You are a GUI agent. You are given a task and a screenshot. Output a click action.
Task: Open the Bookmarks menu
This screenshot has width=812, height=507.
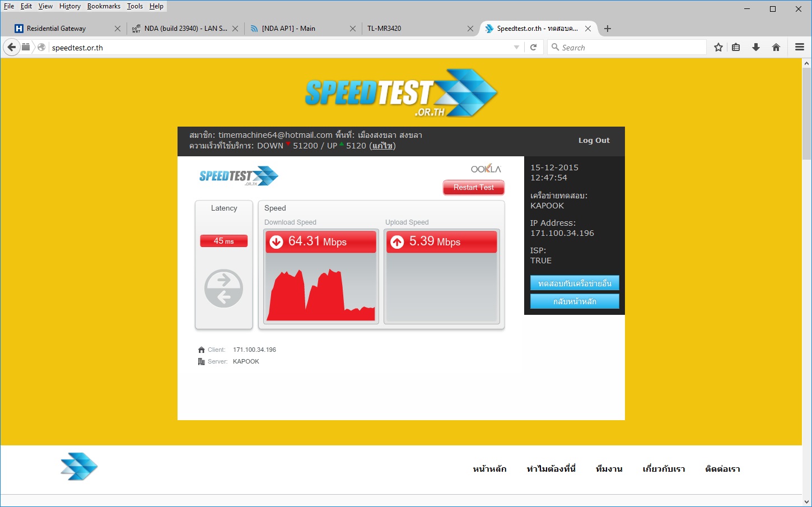tap(104, 6)
